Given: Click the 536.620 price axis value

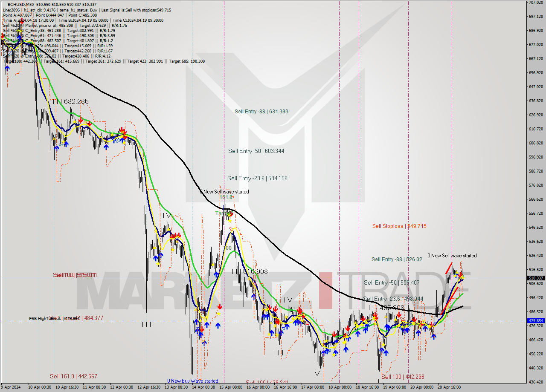Looking at the screenshot, I should [x=535, y=242].
